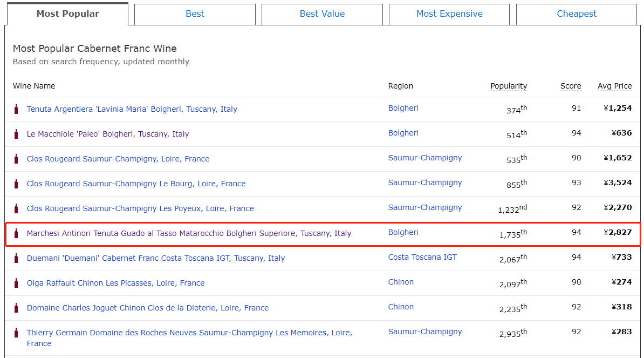
Task: Click the 514th popularity rank
Action: pyautogui.click(x=516, y=134)
